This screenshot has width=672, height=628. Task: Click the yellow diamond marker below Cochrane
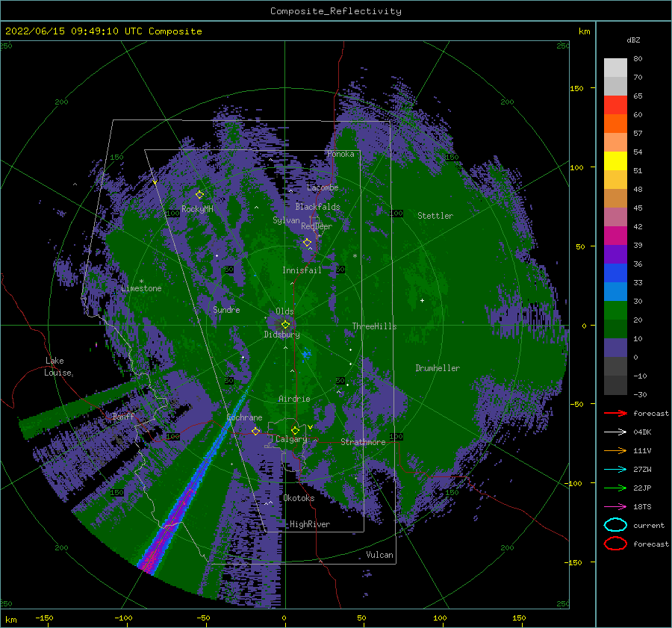point(256,431)
